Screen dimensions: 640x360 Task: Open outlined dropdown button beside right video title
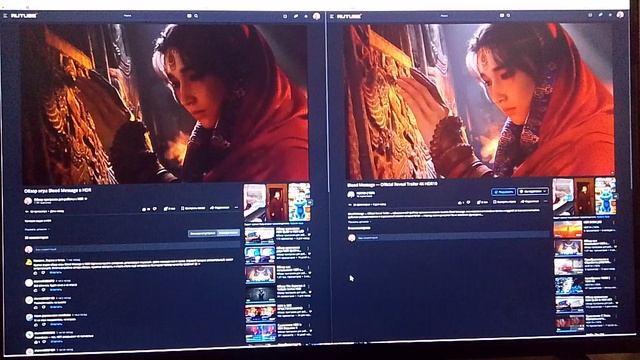click(533, 191)
